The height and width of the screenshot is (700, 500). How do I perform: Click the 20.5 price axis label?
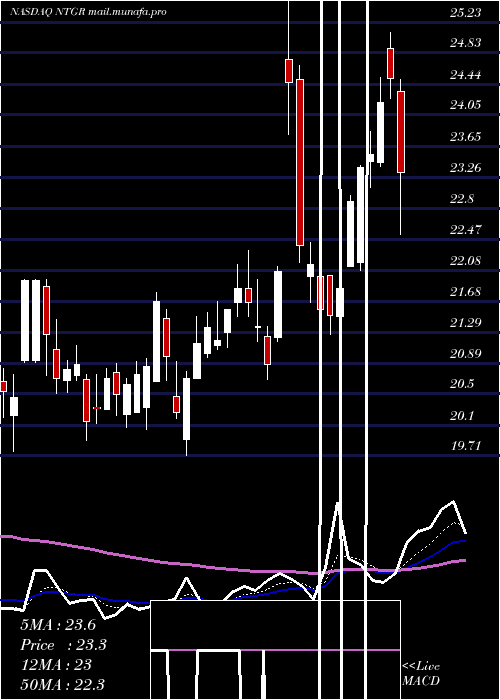pyautogui.click(x=462, y=385)
